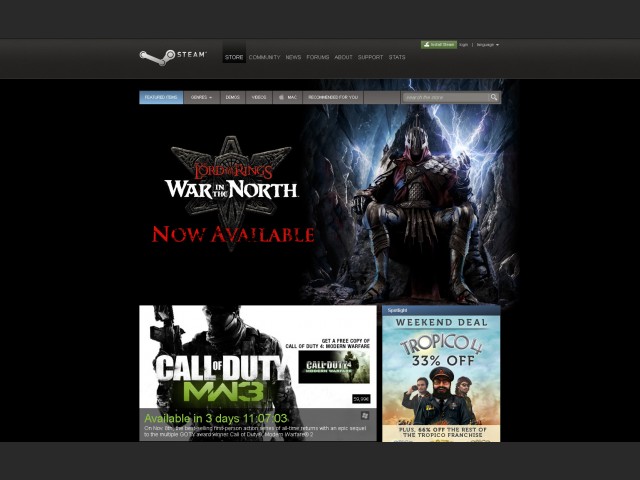Open the Community menu item
Screen dimensions: 640x480
[264, 57]
